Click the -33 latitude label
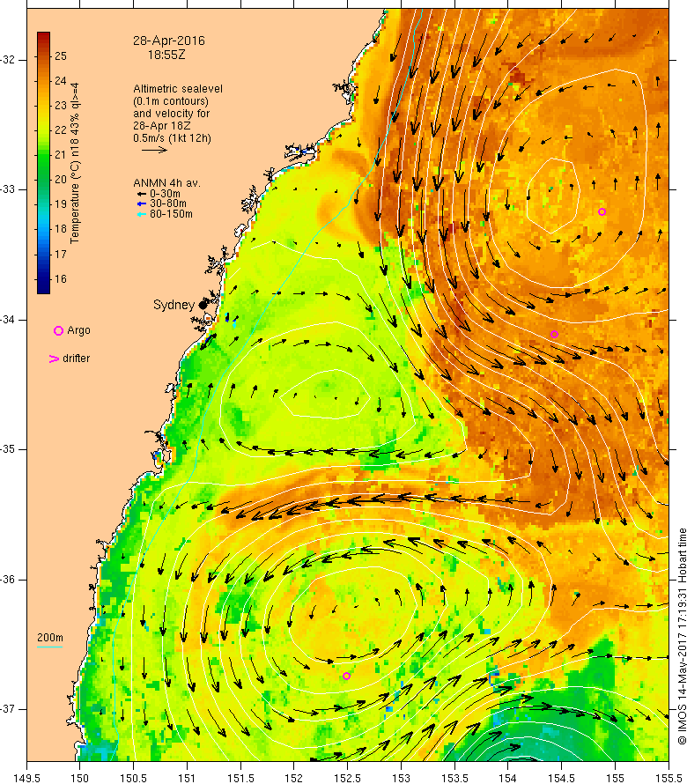 [8, 189]
